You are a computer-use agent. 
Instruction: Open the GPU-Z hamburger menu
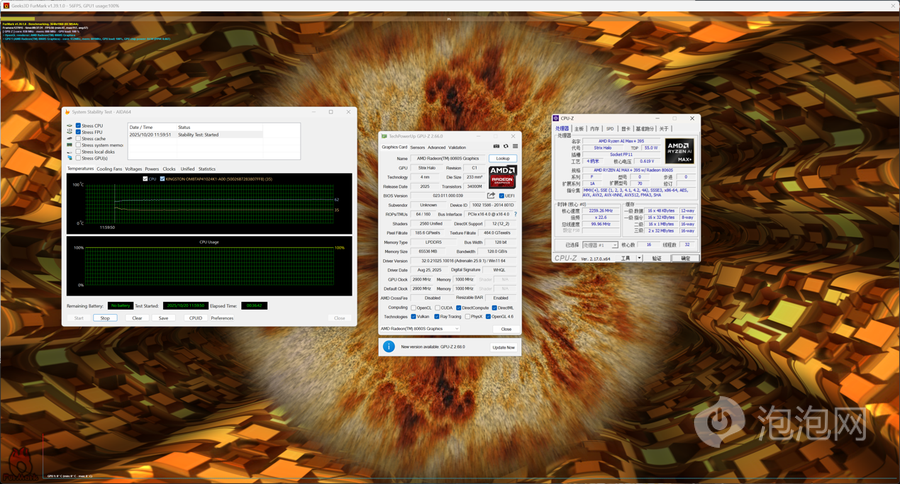pyautogui.click(x=514, y=147)
